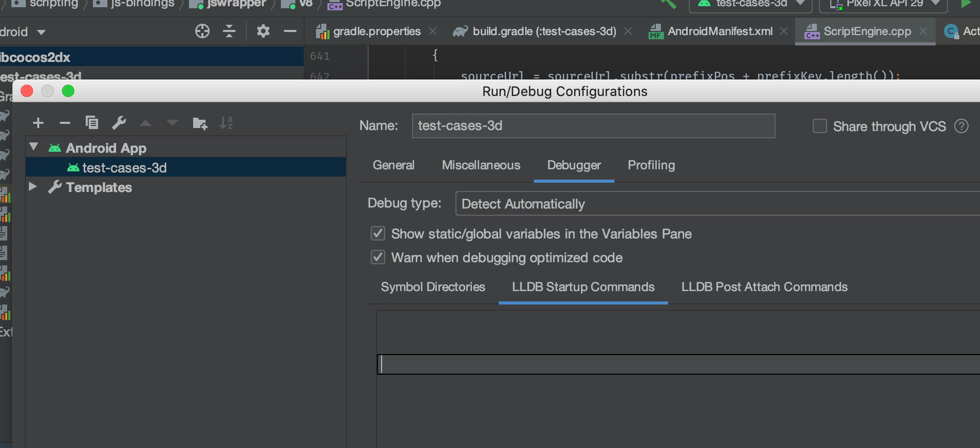The image size is (980, 448).
Task: Open project panel settings gear
Action: pyautogui.click(x=263, y=31)
